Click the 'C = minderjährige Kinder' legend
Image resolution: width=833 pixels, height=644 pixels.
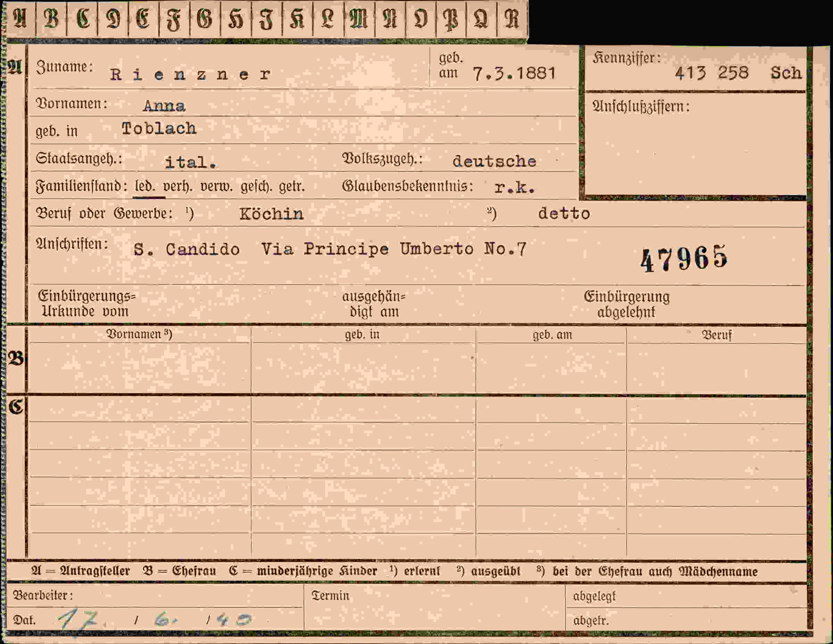tap(303, 571)
